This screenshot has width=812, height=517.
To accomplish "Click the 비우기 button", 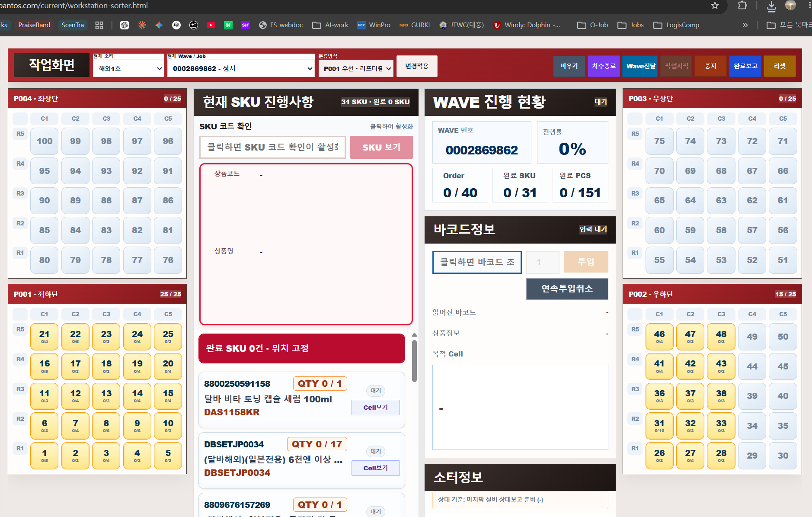I will [x=569, y=66].
